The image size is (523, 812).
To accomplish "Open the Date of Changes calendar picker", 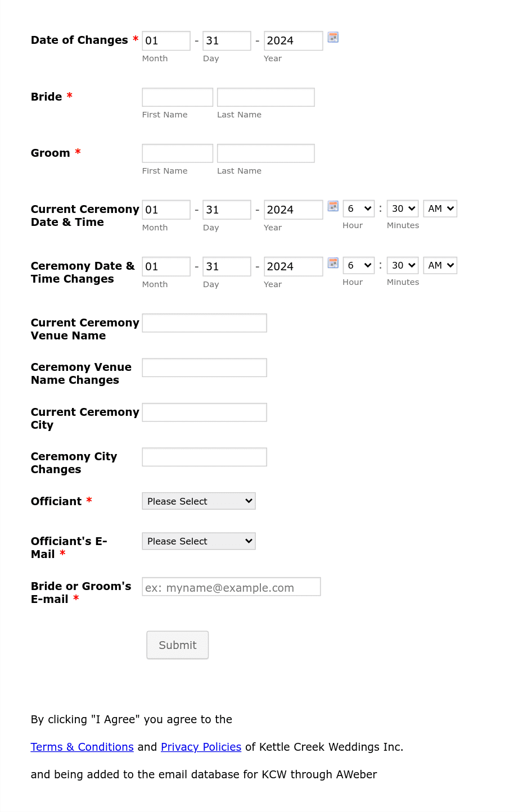I will [332, 37].
